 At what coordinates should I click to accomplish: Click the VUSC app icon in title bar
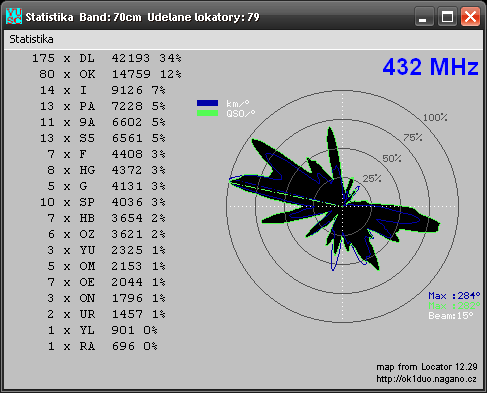(x=14, y=16)
